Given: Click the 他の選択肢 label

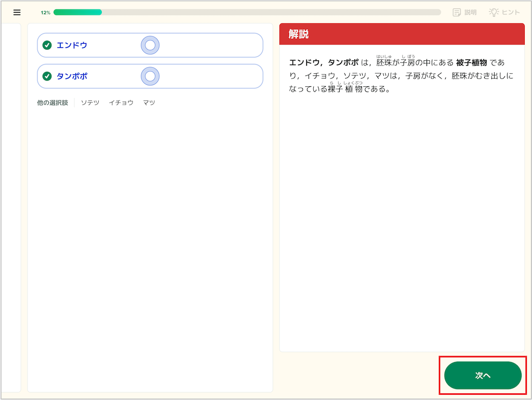Looking at the screenshot, I should (x=52, y=102).
